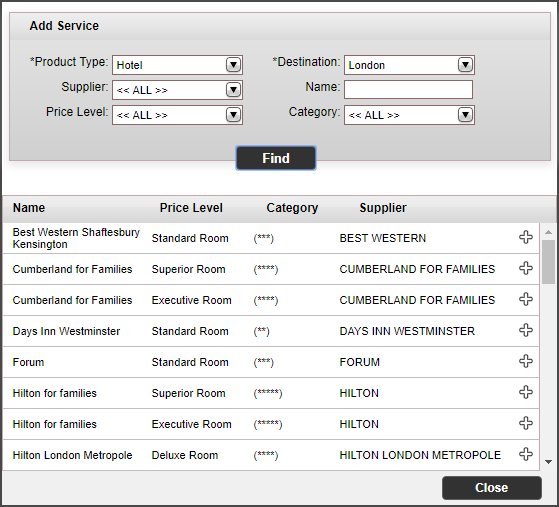
Task: Focus the Name text field
Action: 409,89
